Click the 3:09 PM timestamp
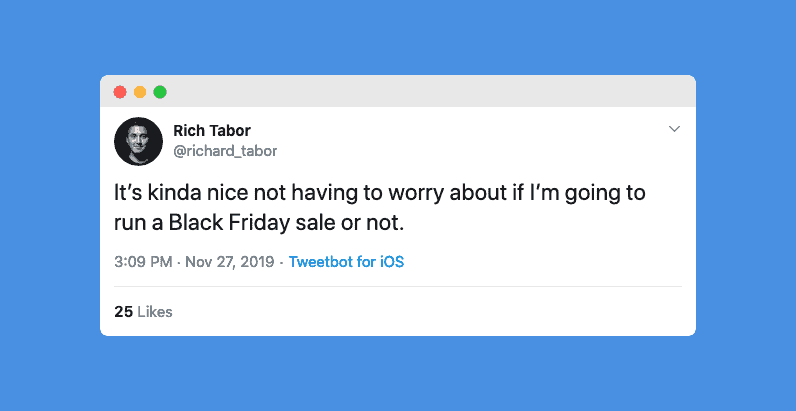The width and height of the screenshot is (796, 411). click(142, 262)
